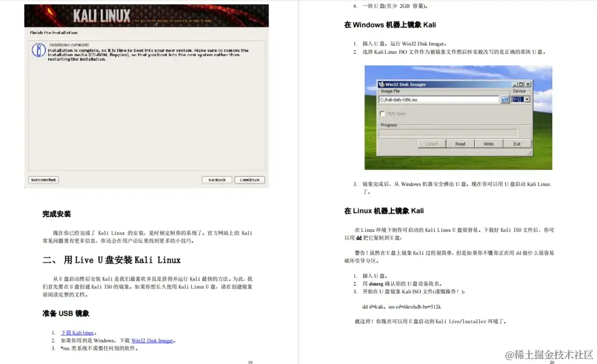
Task: Maximize the Win32 Disk Imager window
Action: pyautogui.click(x=521, y=85)
